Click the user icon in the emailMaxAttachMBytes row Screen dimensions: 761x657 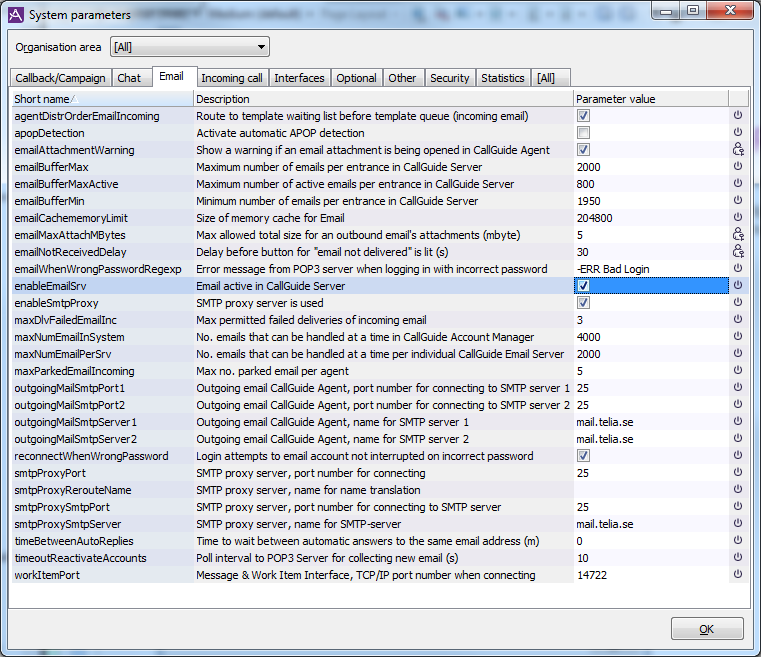[x=738, y=235]
